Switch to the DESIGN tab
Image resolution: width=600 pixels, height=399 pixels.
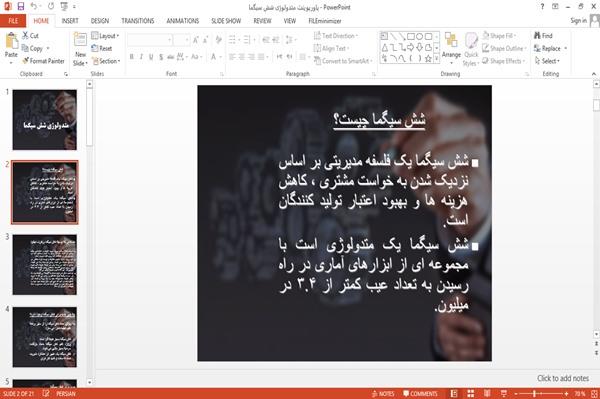click(100, 21)
